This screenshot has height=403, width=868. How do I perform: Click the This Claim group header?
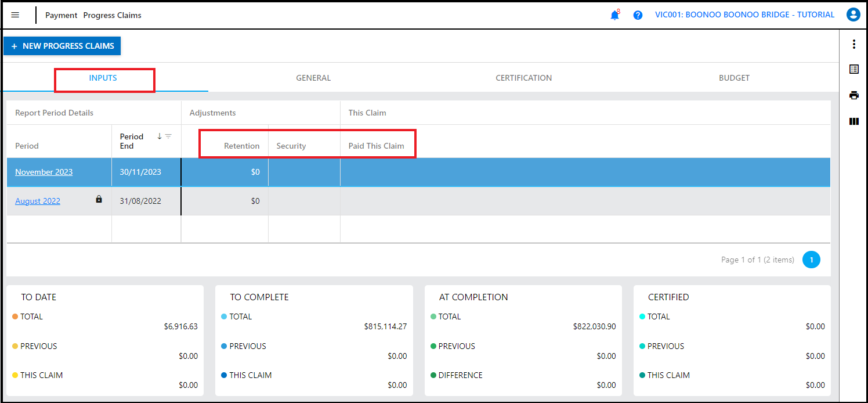[x=367, y=113]
